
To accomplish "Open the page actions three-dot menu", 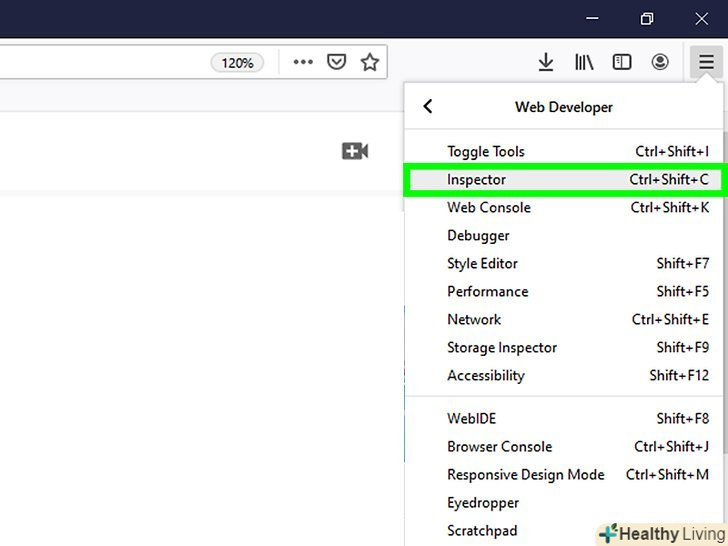I will pyautogui.click(x=303, y=62).
